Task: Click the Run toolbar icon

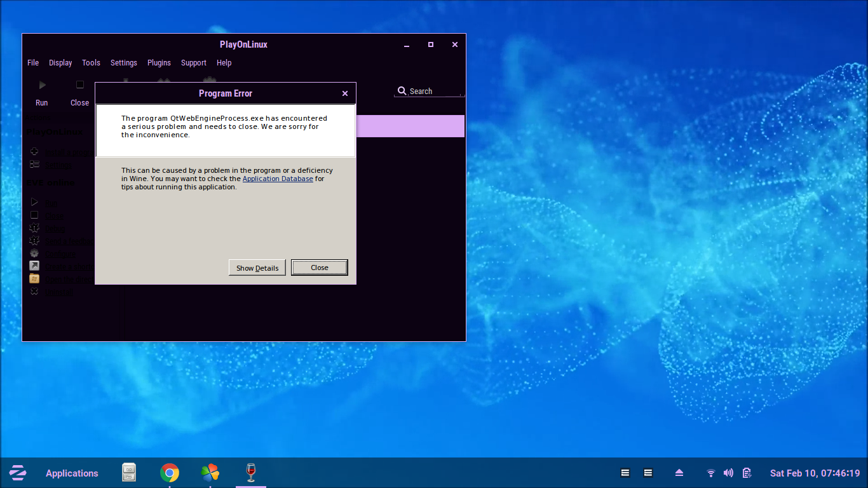Action: pyautogui.click(x=42, y=85)
